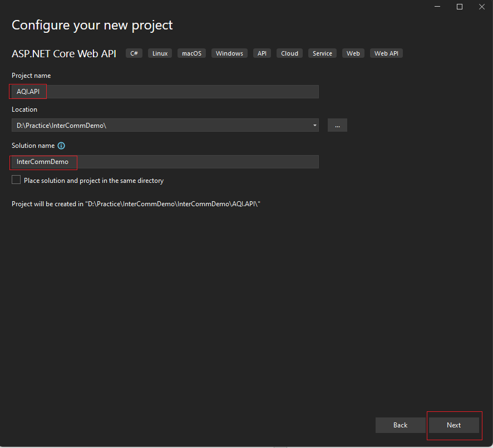Click the Service tag
The width and height of the screenshot is (493, 448).
click(322, 53)
